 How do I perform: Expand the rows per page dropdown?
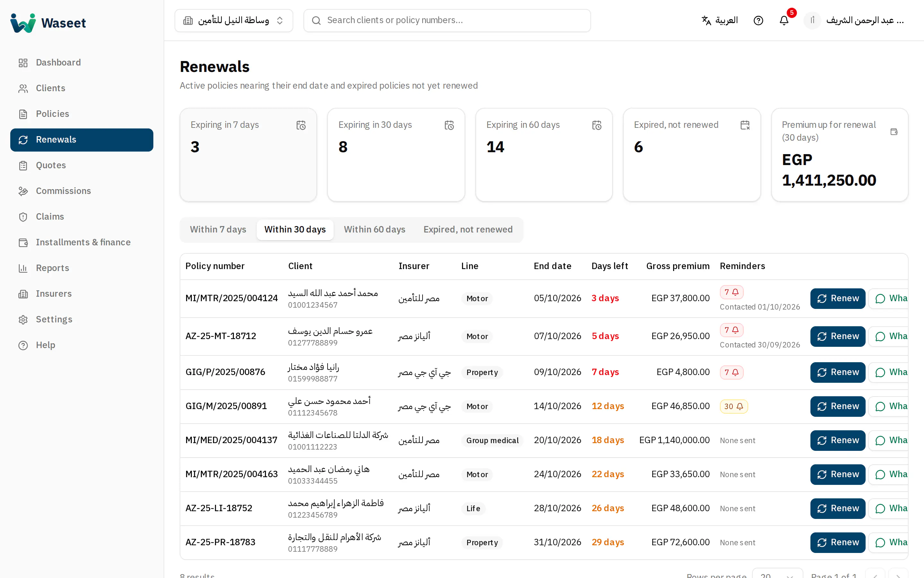coord(777,574)
